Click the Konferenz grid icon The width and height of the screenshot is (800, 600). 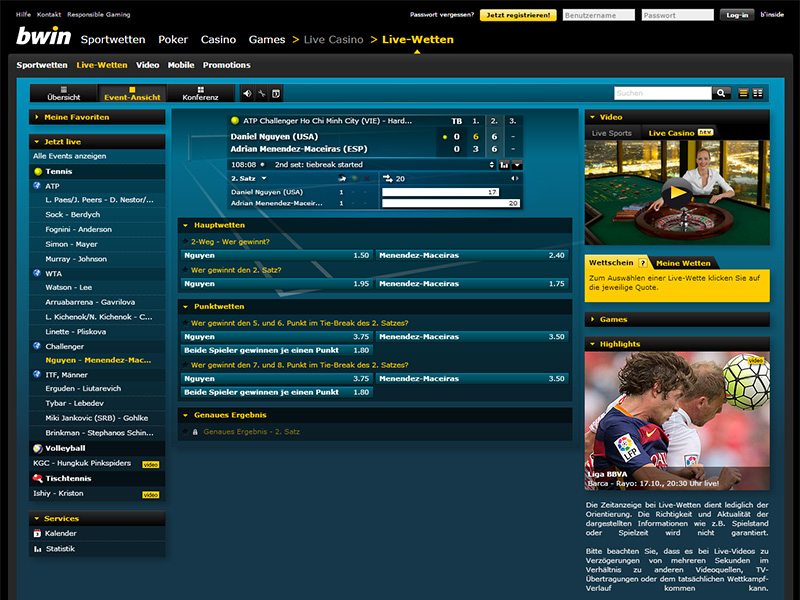(x=201, y=89)
